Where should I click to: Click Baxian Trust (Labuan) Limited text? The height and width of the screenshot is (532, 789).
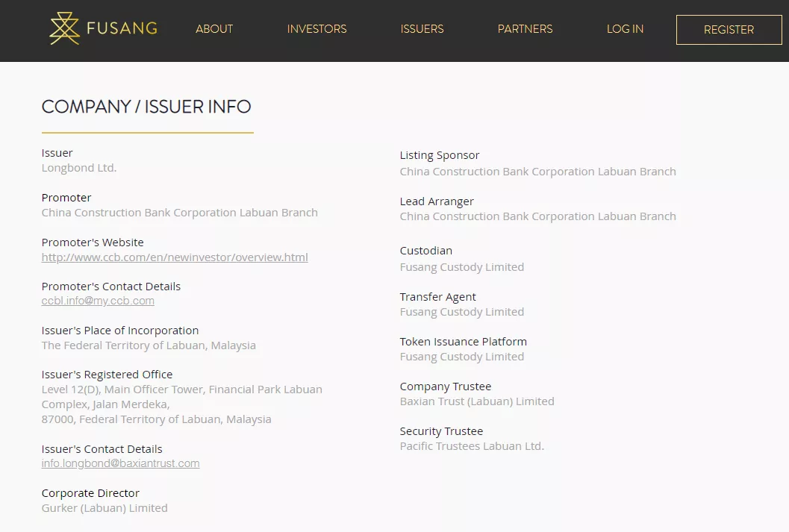point(477,401)
